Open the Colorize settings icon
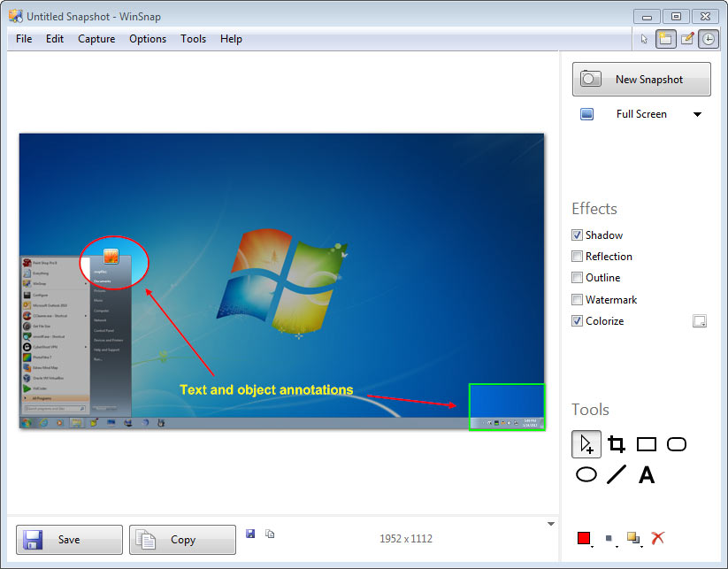This screenshot has height=569, width=728. [699, 321]
